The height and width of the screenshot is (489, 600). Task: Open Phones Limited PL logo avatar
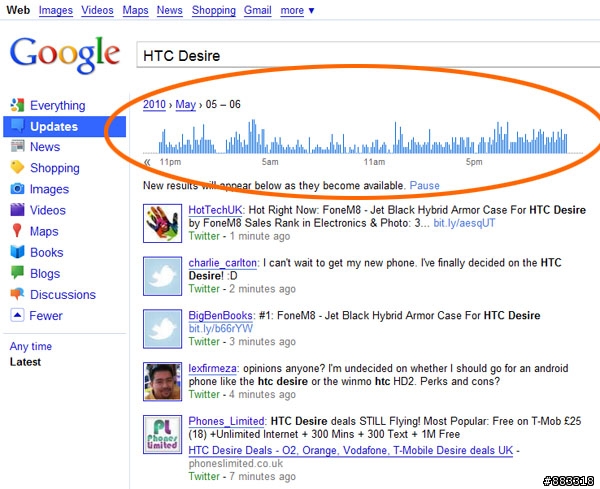click(162, 435)
